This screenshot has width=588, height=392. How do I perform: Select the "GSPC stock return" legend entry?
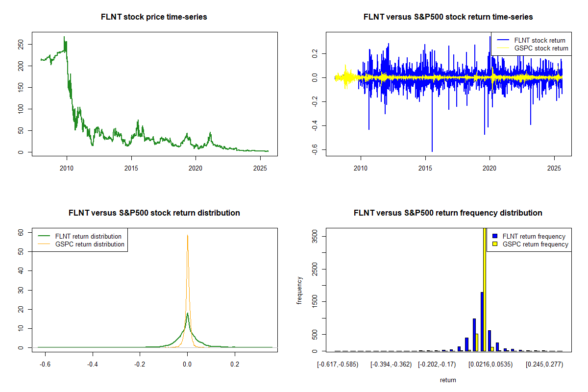[541, 48]
